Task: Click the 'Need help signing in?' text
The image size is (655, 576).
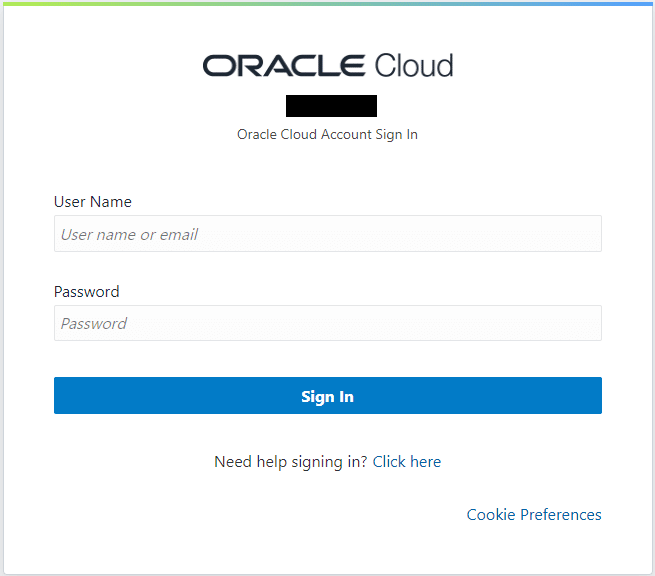Action: pos(290,462)
